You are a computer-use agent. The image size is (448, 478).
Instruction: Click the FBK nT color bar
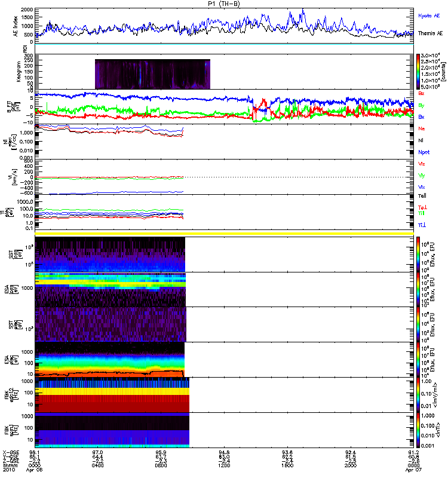click(418, 430)
